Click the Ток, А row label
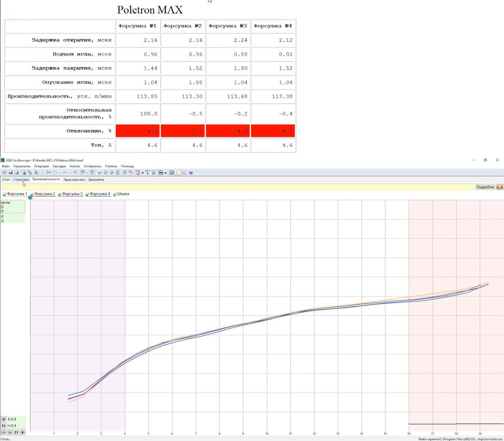 [x=101, y=145]
